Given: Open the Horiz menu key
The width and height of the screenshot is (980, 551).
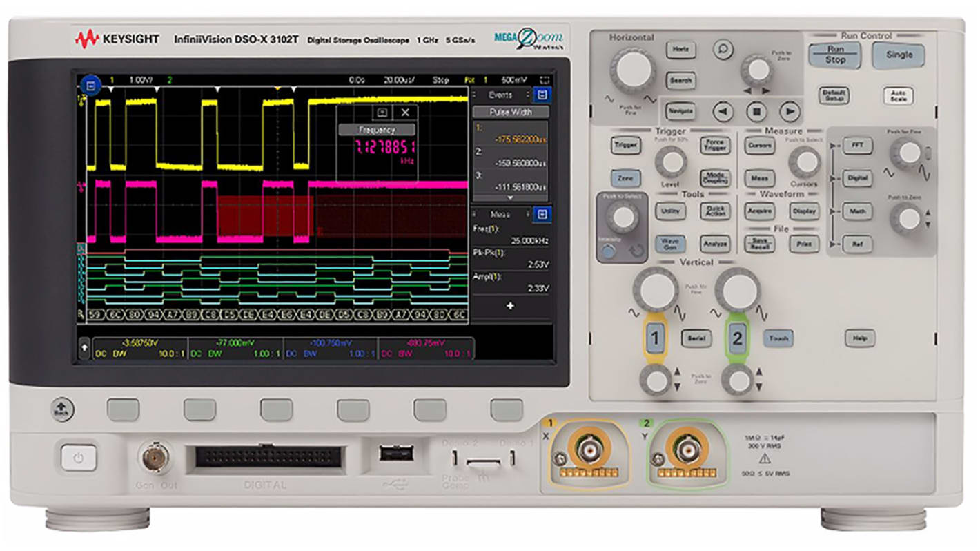Looking at the screenshot, I should [x=680, y=50].
